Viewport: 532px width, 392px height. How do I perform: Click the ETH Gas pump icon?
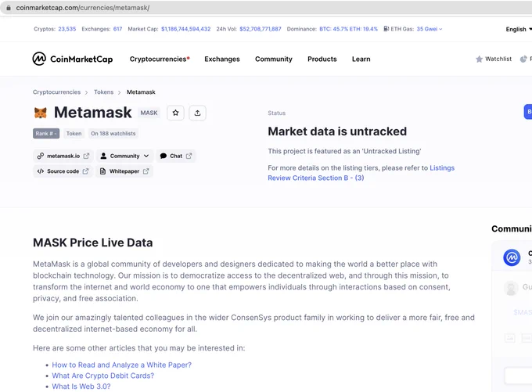click(386, 29)
